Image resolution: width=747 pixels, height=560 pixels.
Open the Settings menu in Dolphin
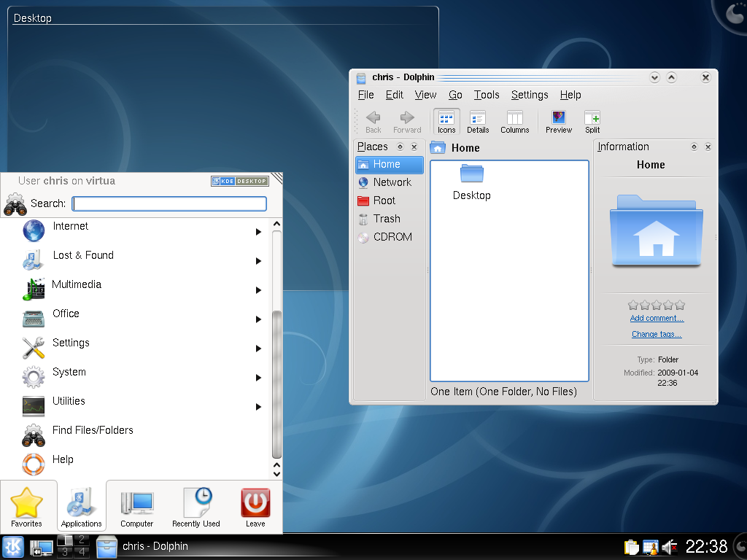click(530, 95)
